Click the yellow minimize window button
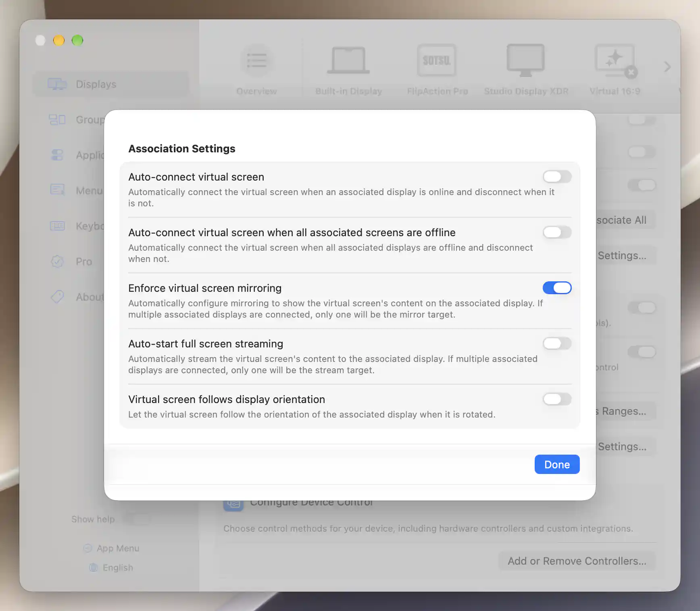 pos(59,40)
